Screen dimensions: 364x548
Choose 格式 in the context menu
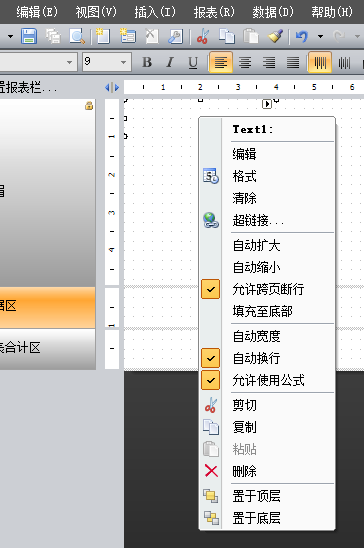[x=267, y=176]
